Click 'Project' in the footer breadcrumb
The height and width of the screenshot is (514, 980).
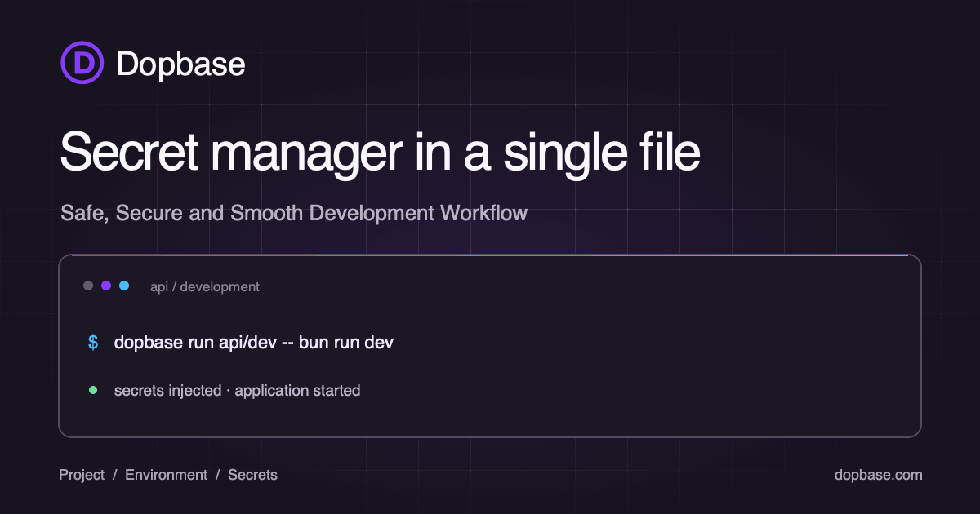(x=82, y=475)
